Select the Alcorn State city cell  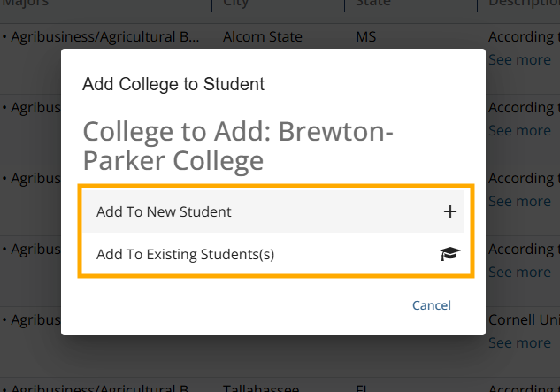[263, 37]
